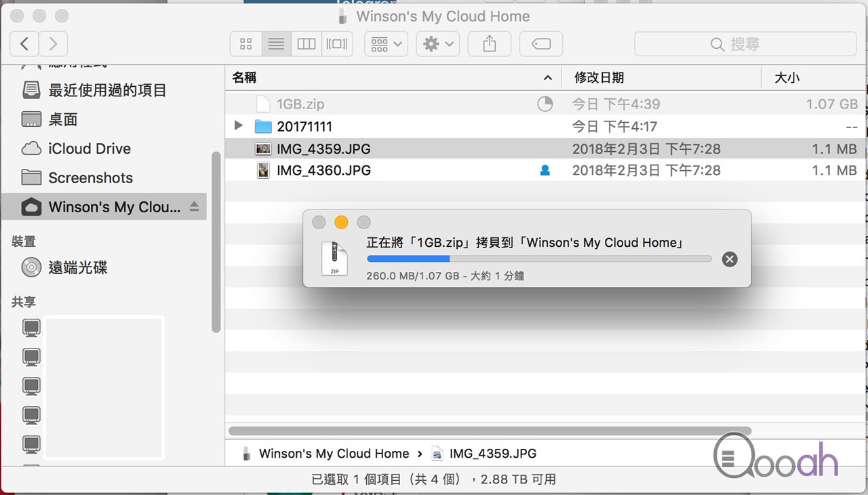The image size is (868, 495).
Task: Go forward with the right chevron button
Action: point(53,44)
